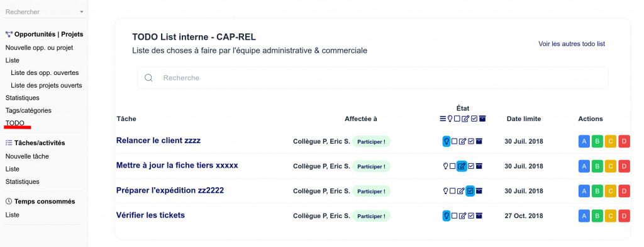644x247 pixels.
Task: Open the Rechercher dropdown arrow in sidebar
Action: point(82,12)
